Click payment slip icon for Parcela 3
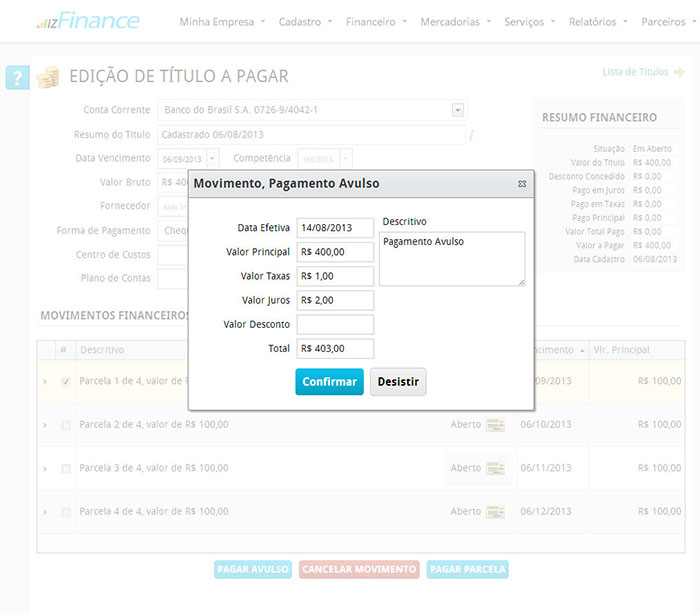This screenshot has width=700, height=614. pyautogui.click(x=494, y=468)
